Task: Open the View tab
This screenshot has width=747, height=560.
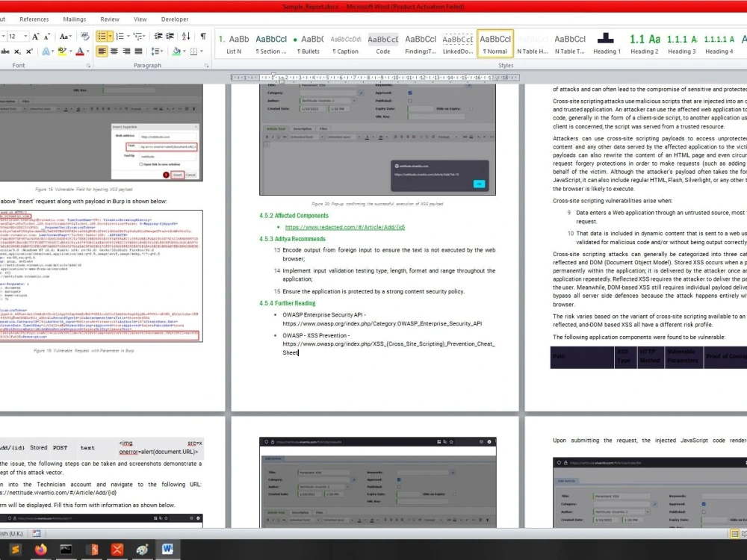Action: point(140,19)
